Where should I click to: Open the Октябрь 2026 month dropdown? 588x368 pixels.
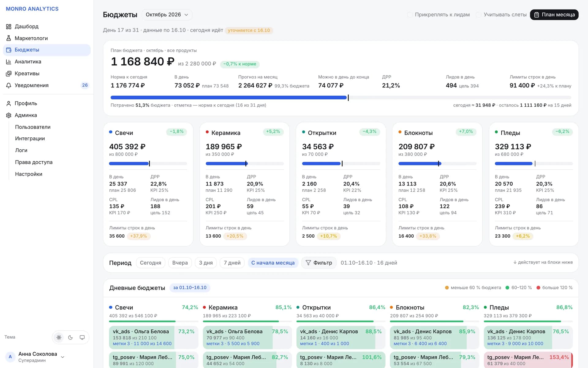coord(167,15)
